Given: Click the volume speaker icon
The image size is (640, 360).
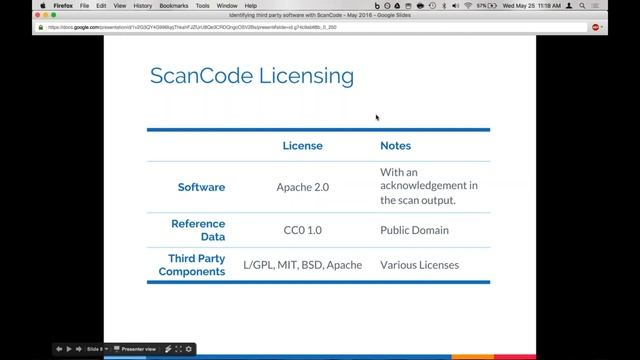Looking at the screenshot, I should (x=456, y=6).
